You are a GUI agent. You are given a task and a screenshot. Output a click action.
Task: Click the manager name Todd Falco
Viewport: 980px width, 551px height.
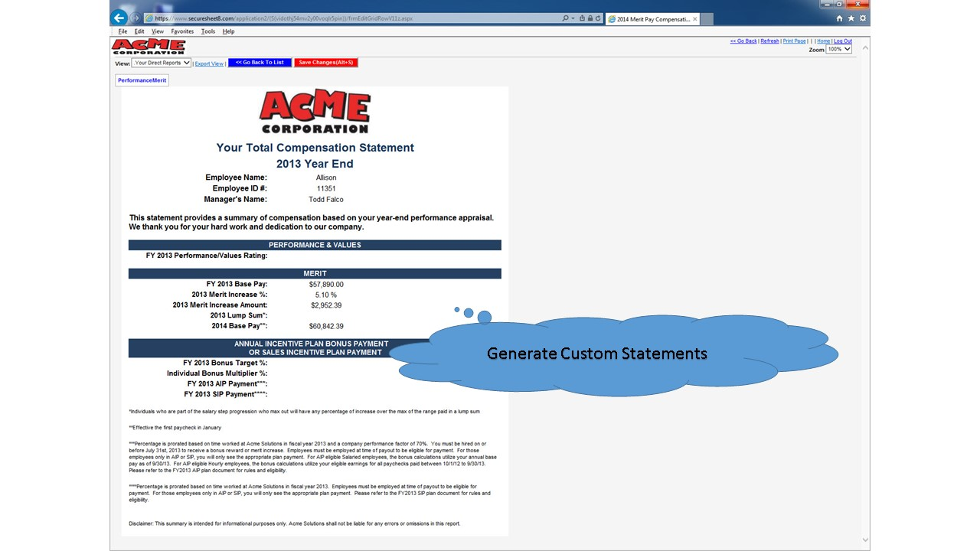326,199
